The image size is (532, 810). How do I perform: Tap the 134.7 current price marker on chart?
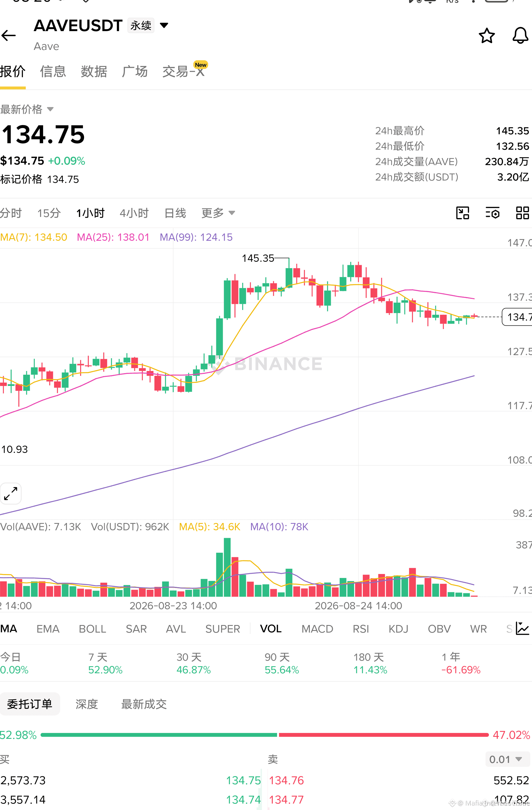[517, 317]
